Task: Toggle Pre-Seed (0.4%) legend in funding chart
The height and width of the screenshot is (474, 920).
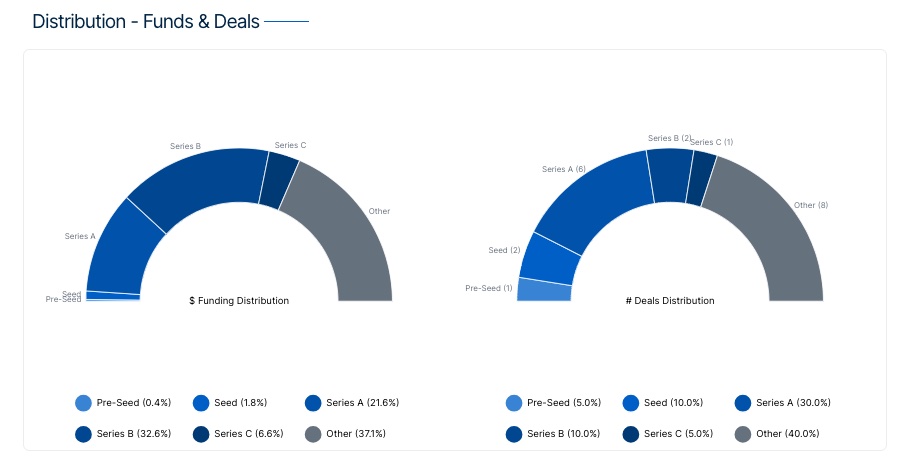Action: 84,403
